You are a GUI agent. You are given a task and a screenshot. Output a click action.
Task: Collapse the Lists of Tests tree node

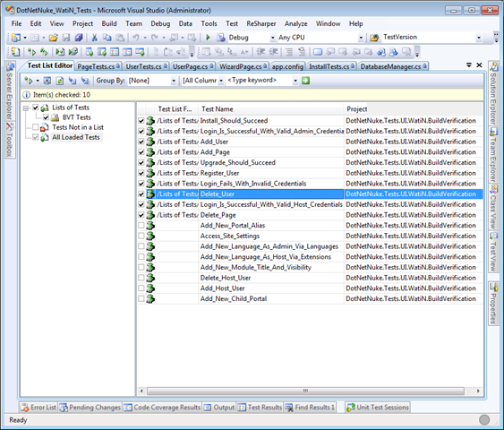[25, 108]
